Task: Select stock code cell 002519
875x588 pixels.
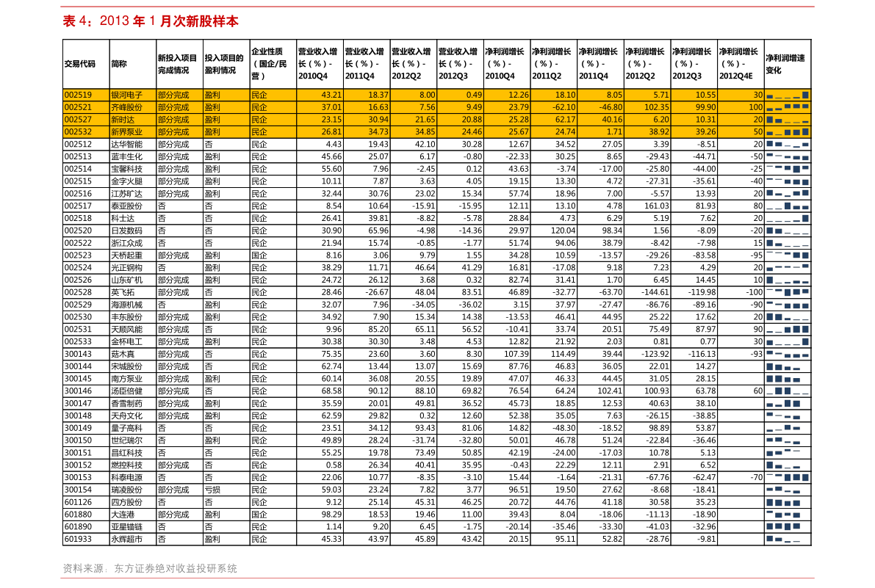Action: pos(86,95)
